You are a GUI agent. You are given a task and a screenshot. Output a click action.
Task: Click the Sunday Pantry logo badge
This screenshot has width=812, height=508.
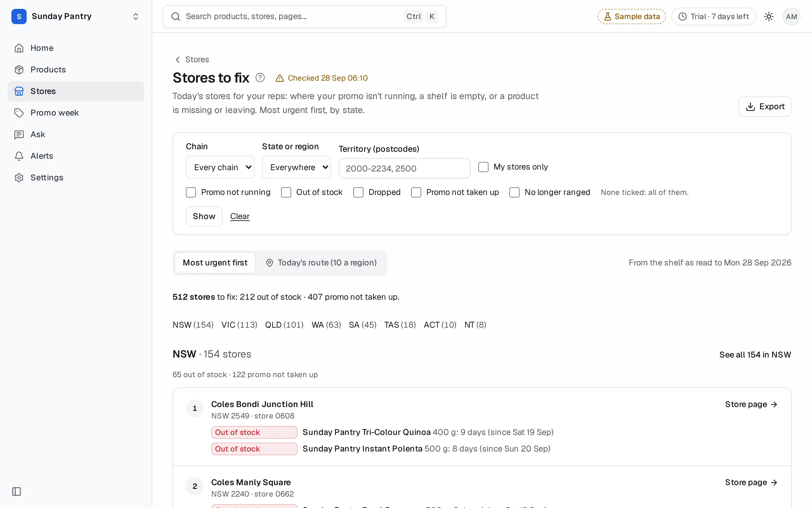pos(19,17)
